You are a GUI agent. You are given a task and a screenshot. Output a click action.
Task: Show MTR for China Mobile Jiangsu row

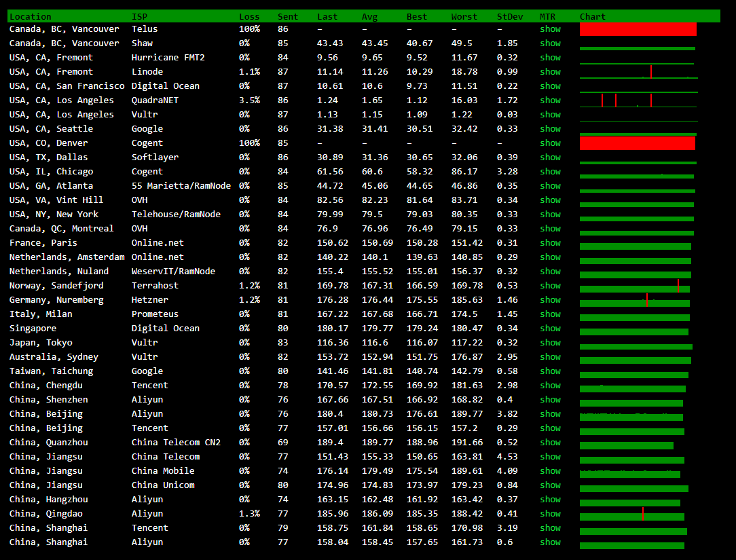[x=550, y=471]
